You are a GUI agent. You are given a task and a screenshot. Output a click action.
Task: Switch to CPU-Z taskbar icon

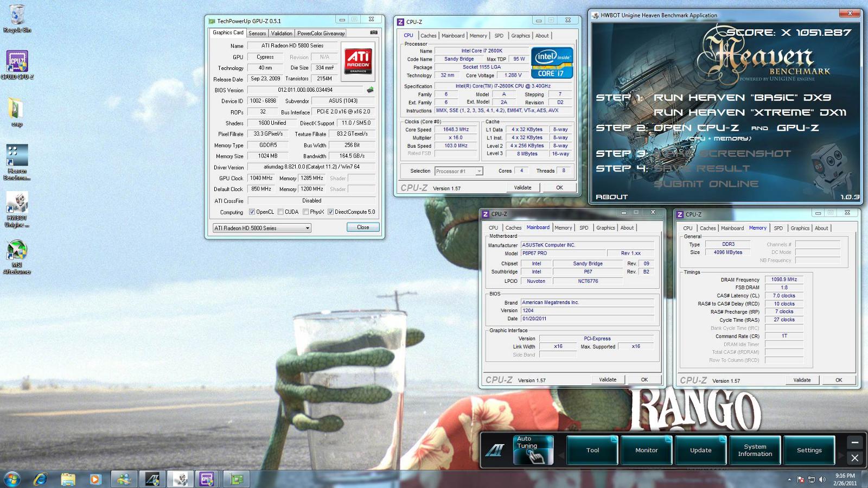[208, 479]
